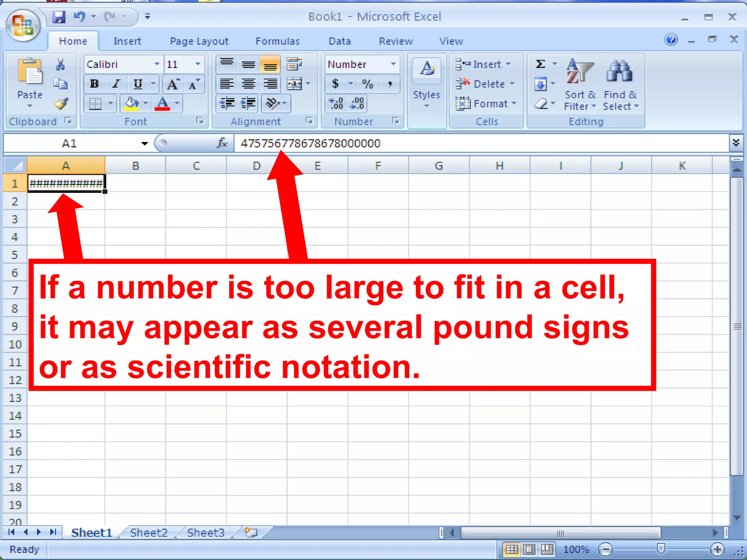The image size is (747, 560).
Task: Open the font size 11 dropdown
Action: pos(198,64)
